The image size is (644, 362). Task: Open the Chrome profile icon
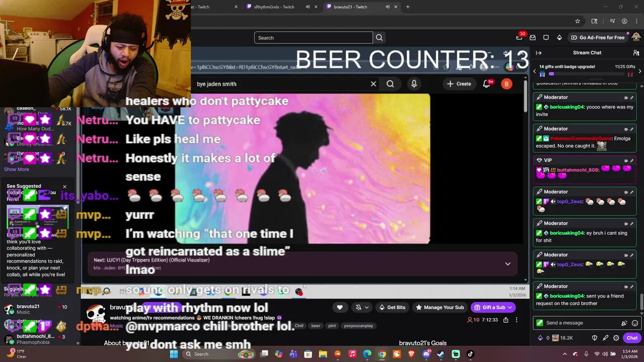click(624, 21)
